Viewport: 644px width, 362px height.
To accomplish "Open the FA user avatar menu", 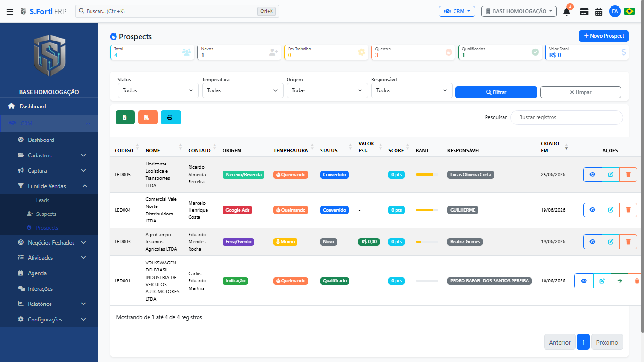I will point(615,11).
